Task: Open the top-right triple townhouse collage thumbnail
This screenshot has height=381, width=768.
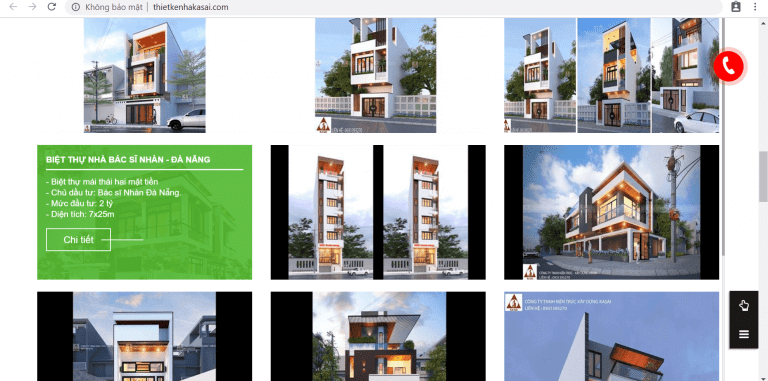Action: point(611,75)
